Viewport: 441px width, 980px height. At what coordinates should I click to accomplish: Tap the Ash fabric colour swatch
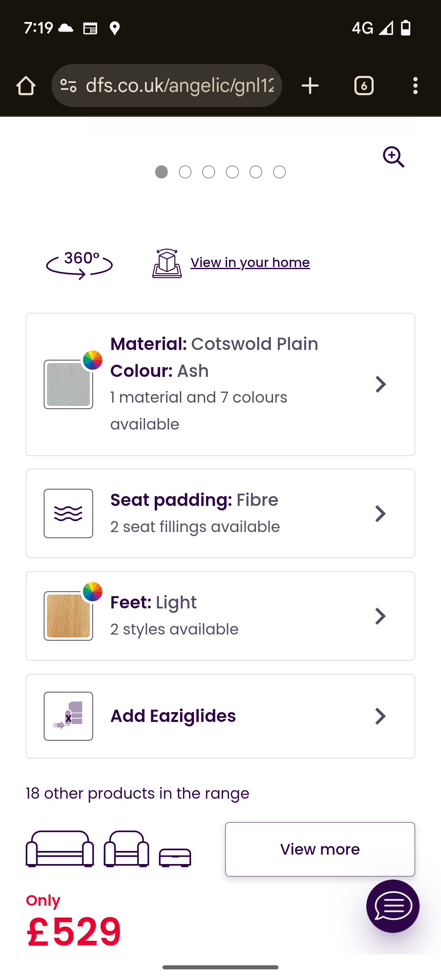click(68, 384)
